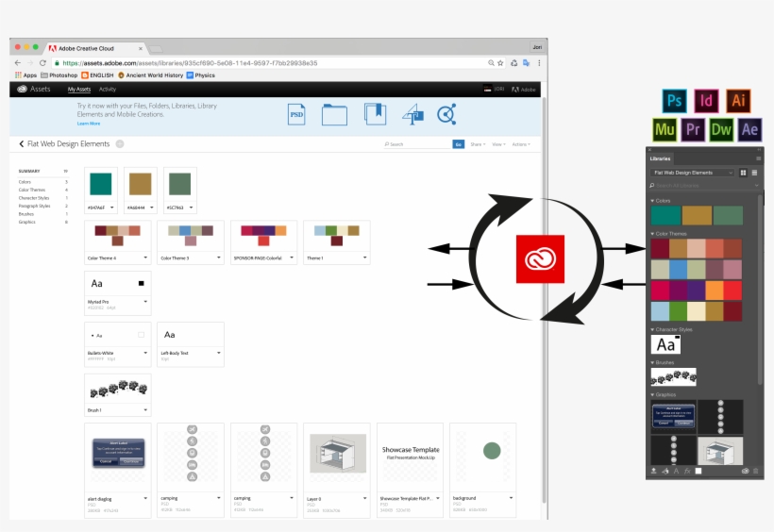The image size is (774, 532).
Task: Click the InDesign (Id) app icon
Action: coord(706,101)
